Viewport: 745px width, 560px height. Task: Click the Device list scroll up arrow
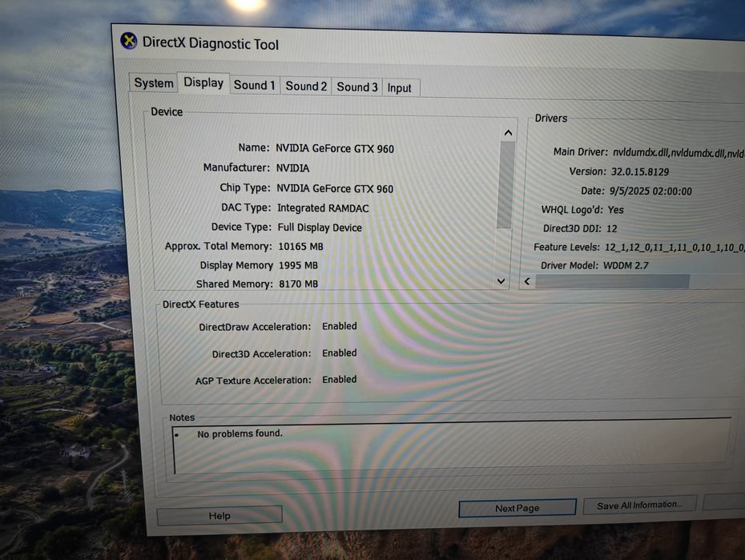(x=508, y=133)
